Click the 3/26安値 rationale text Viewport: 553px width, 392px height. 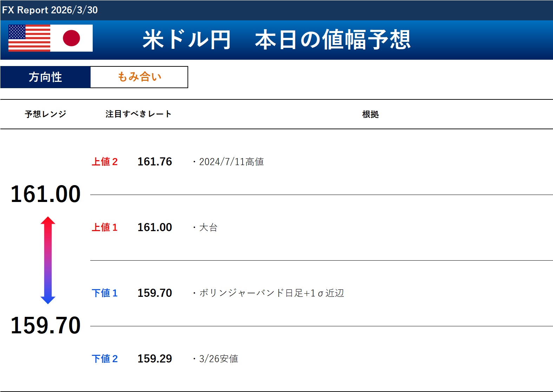[x=218, y=359]
